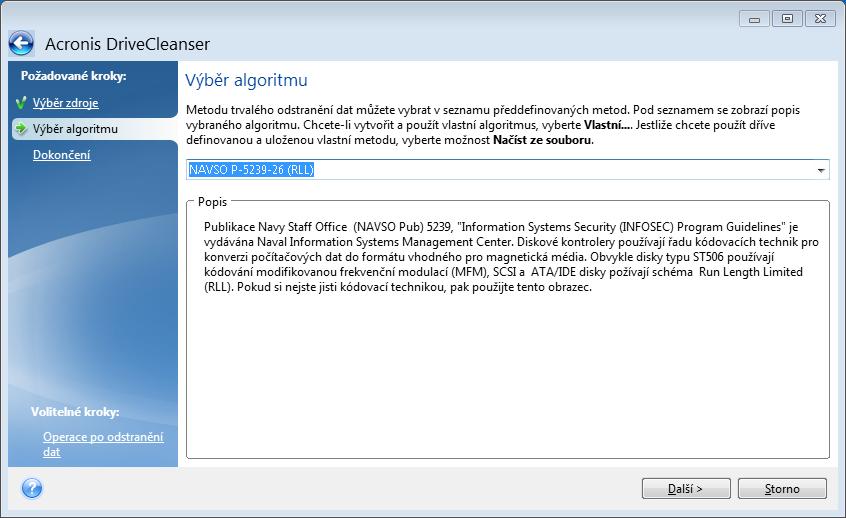
Task: Click the green arrow beside Výběr algoritmu
Action: 21,128
